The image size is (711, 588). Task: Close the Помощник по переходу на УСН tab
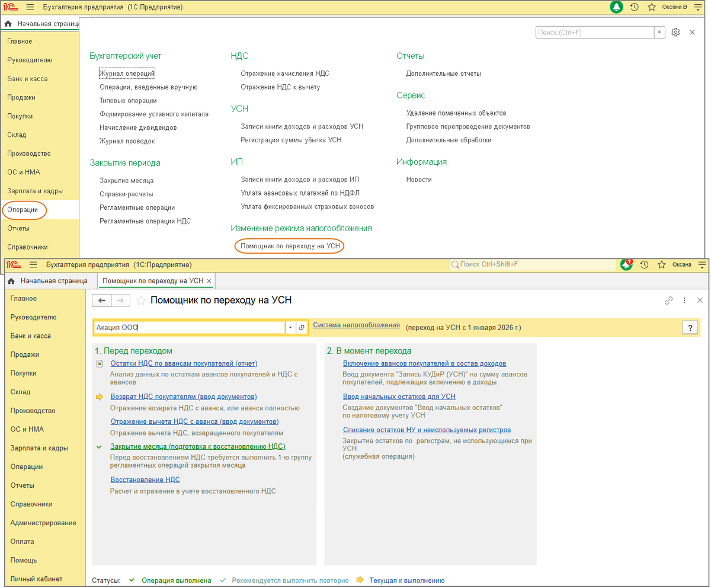click(209, 281)
